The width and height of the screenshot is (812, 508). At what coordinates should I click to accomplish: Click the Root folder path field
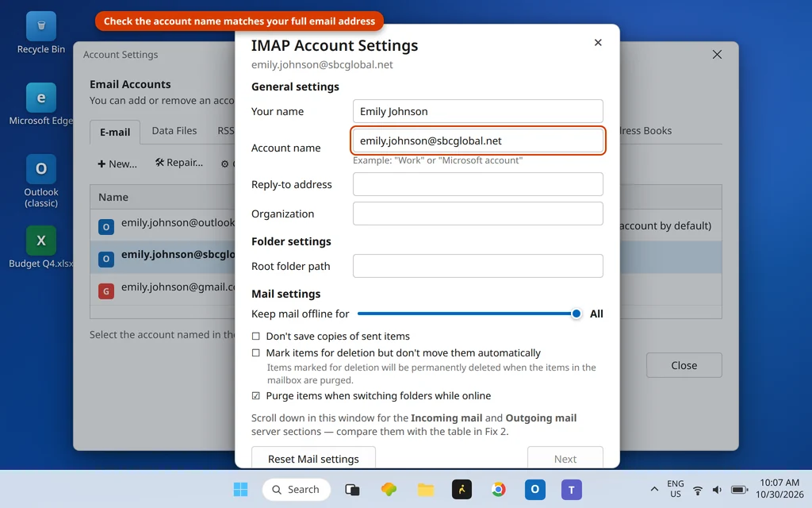478,266
